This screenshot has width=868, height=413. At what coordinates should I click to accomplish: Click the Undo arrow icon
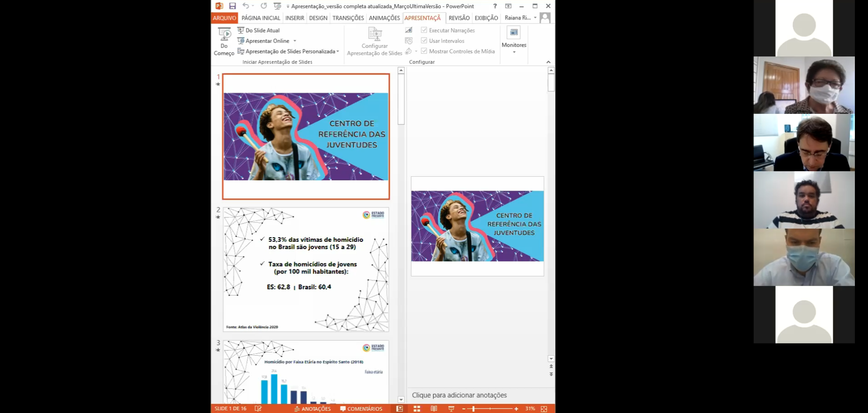246,6
